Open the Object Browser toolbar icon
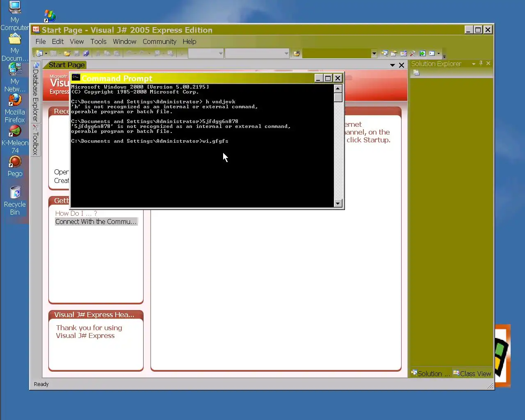This screenshot has width=525, height=420. tap(404, 53)
